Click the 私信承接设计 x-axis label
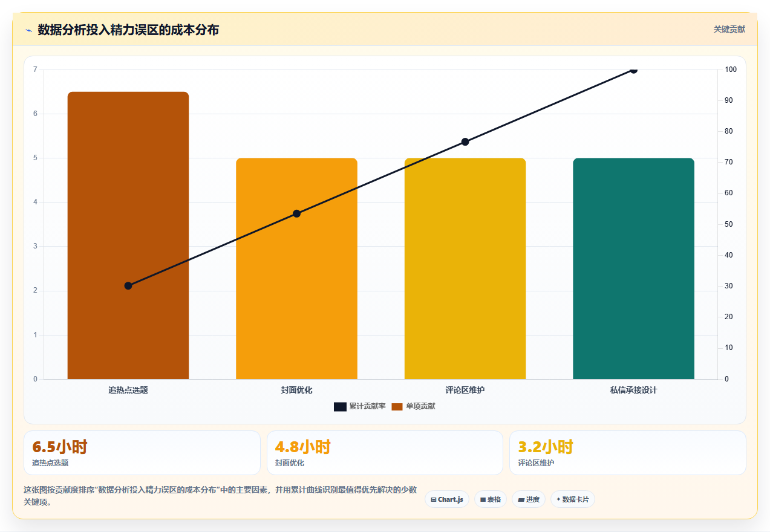Image resolution: width=770 pixels, height=532 pixels. pyautogui.click(x=633, y=390)
